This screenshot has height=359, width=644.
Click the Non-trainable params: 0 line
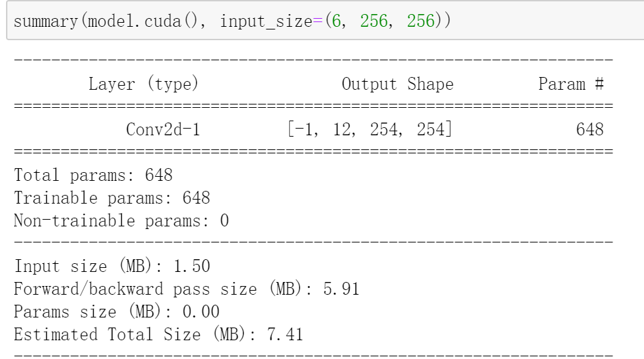pos(121,221)
